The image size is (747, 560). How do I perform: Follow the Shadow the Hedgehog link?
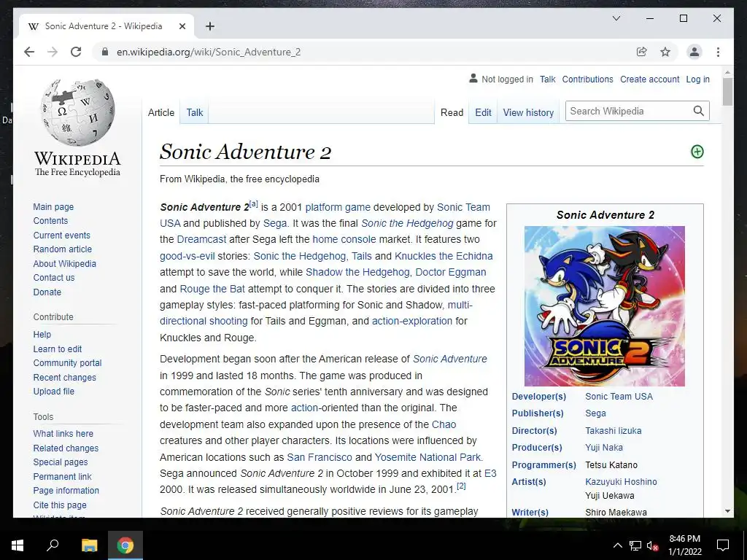(357, 272)
